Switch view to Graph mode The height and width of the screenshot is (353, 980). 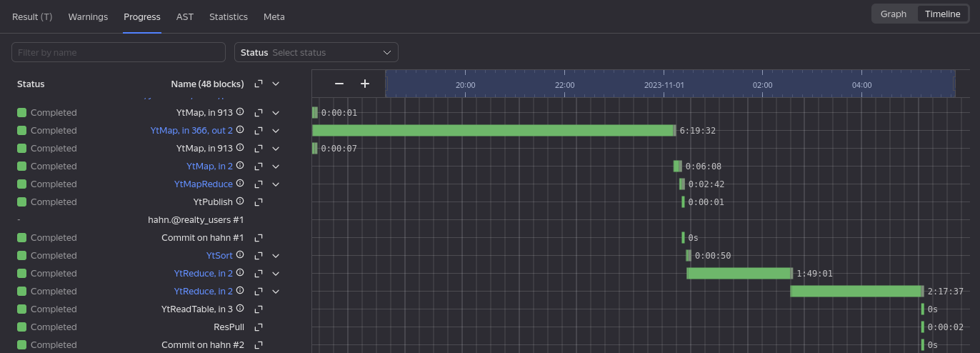(893, 14)
